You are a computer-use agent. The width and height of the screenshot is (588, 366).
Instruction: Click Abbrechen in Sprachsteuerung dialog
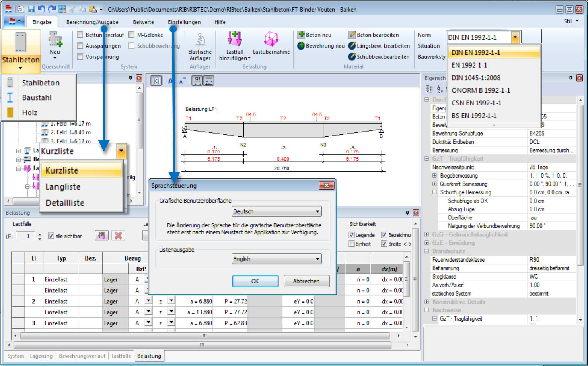(306, 281)
